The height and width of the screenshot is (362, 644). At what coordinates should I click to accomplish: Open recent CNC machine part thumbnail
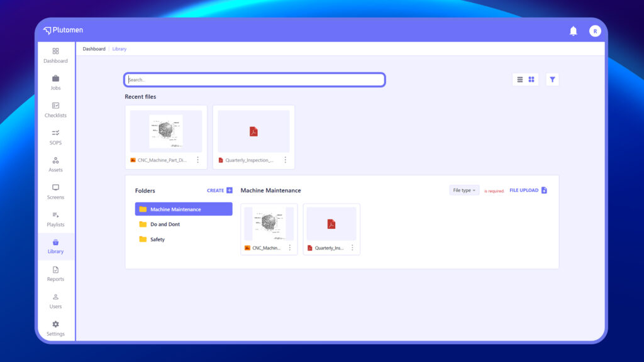tap(166, 131)
